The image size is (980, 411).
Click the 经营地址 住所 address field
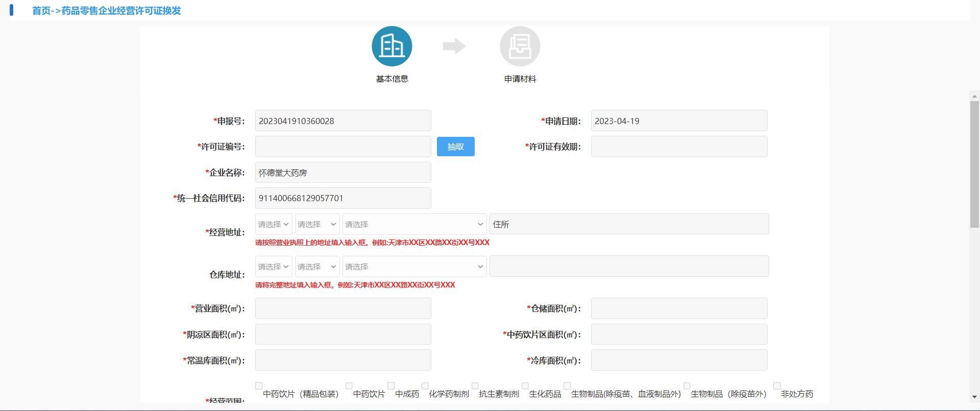click(x=629, y=224)
